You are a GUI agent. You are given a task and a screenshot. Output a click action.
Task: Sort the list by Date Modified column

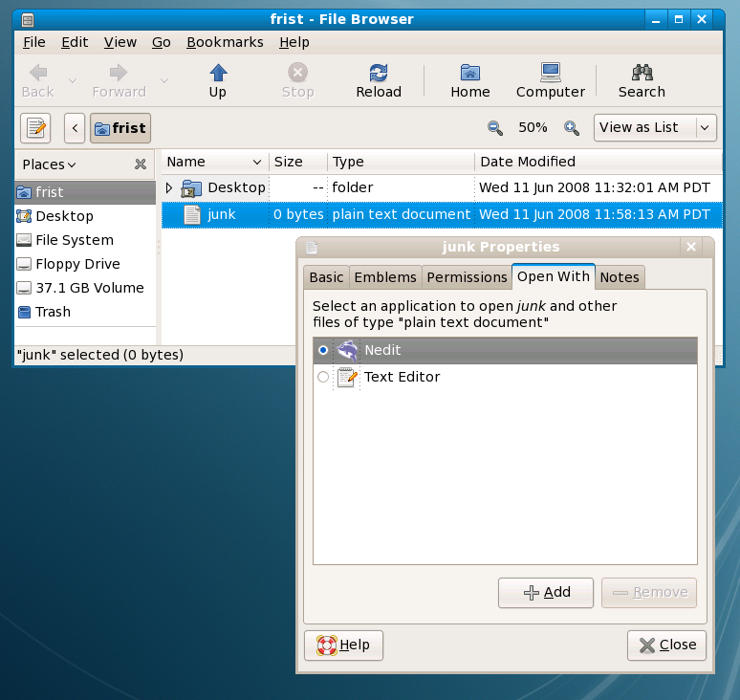click(x=528, y=162)
